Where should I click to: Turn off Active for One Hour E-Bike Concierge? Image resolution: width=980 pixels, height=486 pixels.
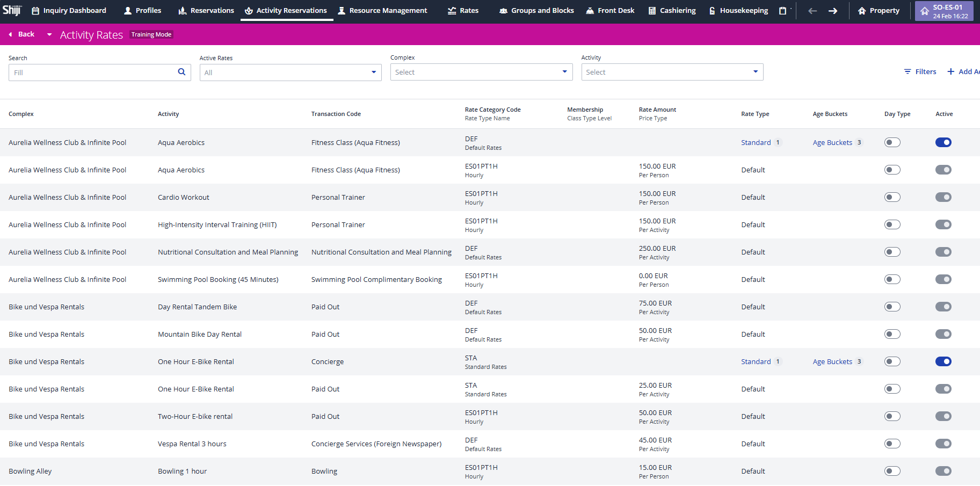click(x=943, y=361)
